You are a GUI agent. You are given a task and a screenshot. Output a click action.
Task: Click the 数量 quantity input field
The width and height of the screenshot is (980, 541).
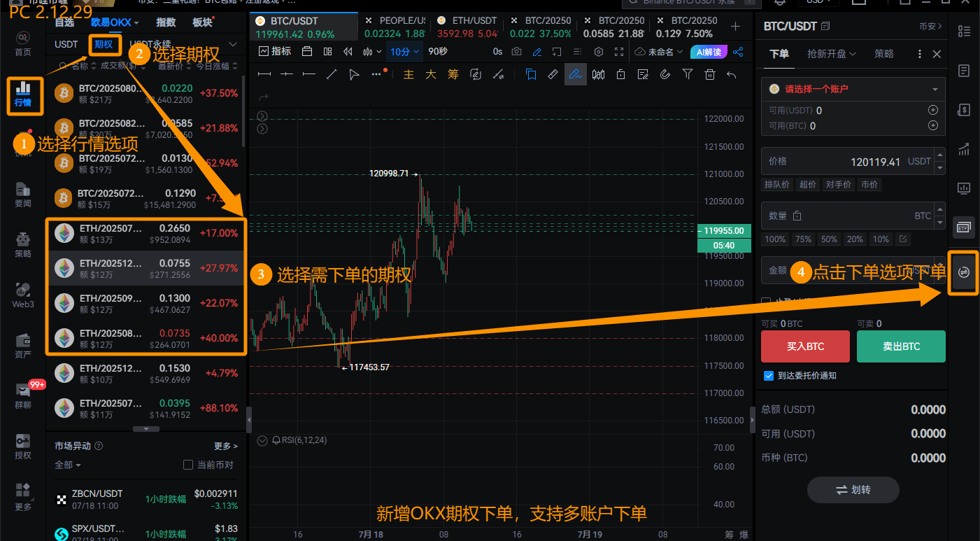pyautogui.click(x=853, y=216)
